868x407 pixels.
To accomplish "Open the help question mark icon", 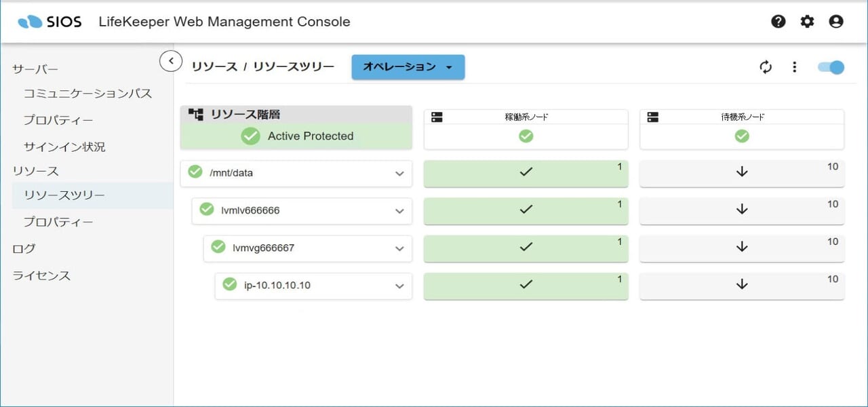I will click(778, 22).
